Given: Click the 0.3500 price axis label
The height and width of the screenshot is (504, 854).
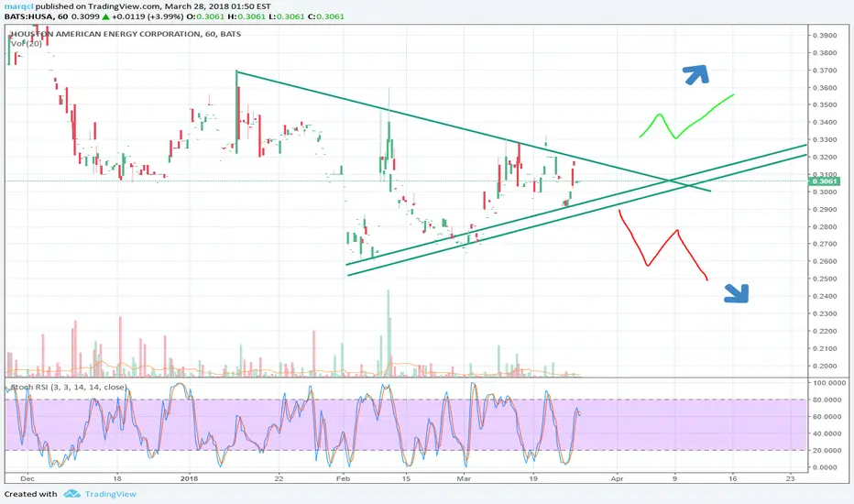Looking at the screenshot, I should (825, 104).
